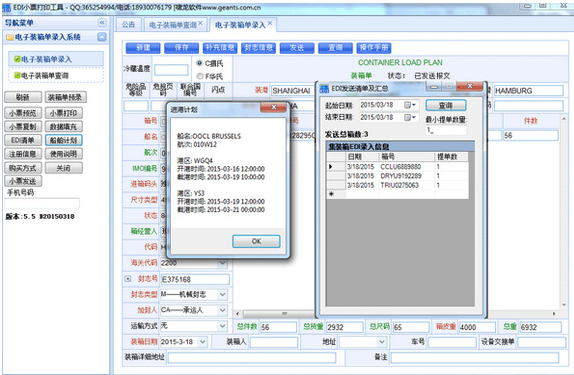The image size is (574, 375).
Task: Click the 关闭 sidebar button
Action: pos(64,168)
